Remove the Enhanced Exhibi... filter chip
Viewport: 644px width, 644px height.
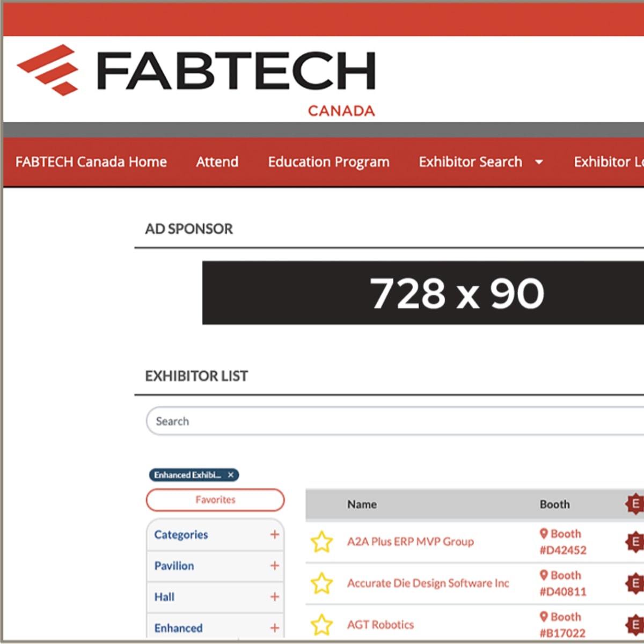click(231, 475)
